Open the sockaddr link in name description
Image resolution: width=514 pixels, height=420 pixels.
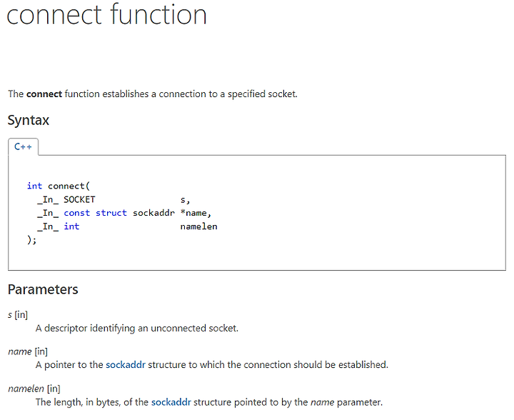point(126,364)
